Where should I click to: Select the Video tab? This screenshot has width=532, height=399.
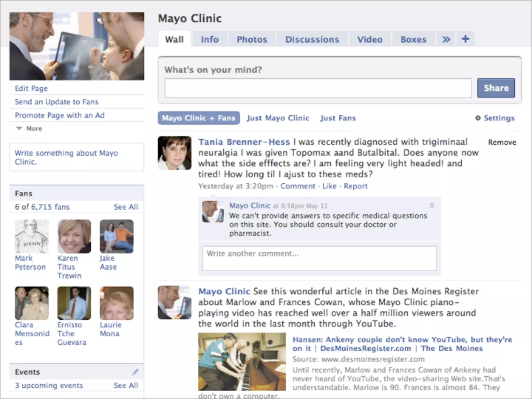[x=370, y=39]
